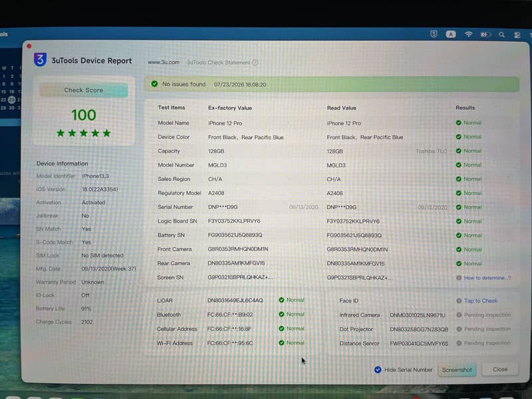The image size is (532, 399).
Task: Click the Results column header
Action: [465, 108]
